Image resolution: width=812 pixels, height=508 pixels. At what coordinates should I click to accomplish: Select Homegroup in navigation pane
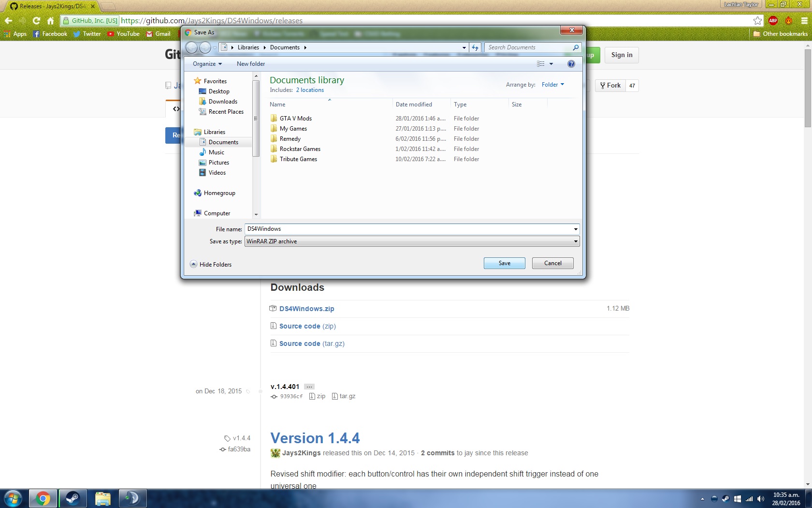click(x=215, y=193)
